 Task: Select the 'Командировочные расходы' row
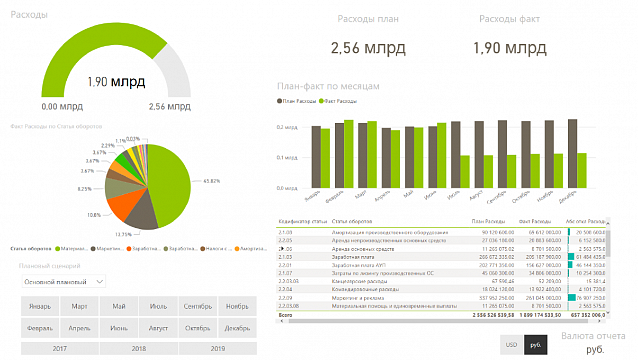point(441,289)
